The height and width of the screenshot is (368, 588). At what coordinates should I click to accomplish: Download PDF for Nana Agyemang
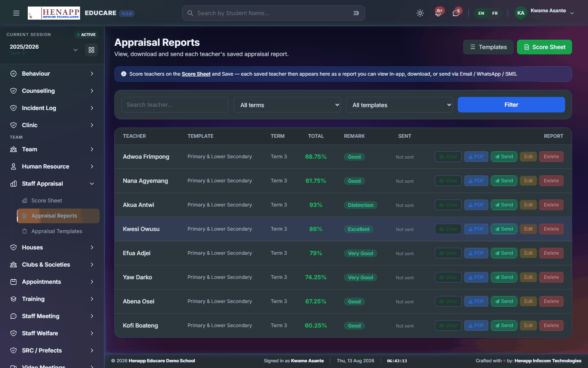pyautogui.click(x=476, y=181)
